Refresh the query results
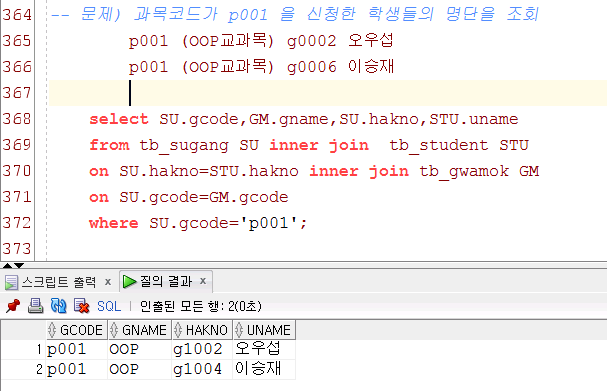Screen dimensions: 607x391 pyautogui.click(x=58, y=306)
